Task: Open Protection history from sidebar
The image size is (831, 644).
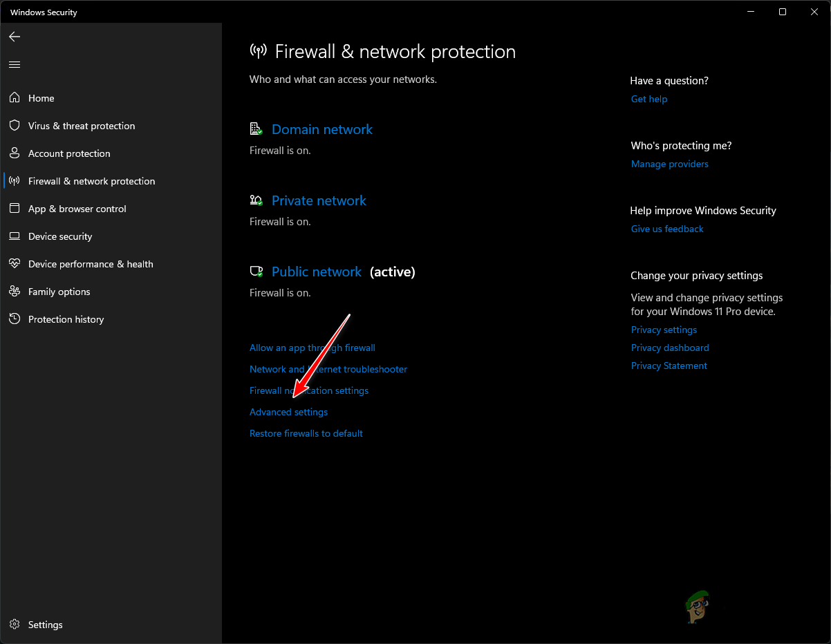Action: (x=66, y=319)
